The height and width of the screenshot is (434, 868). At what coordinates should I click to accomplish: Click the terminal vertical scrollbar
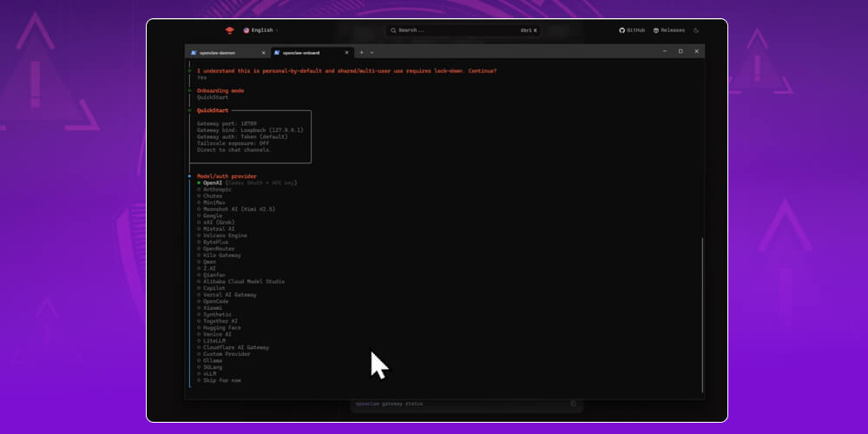click(702, 312)
